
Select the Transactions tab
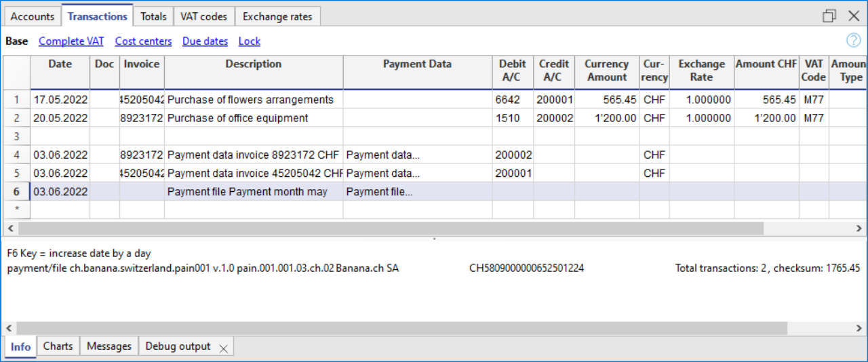pos(97,16)
